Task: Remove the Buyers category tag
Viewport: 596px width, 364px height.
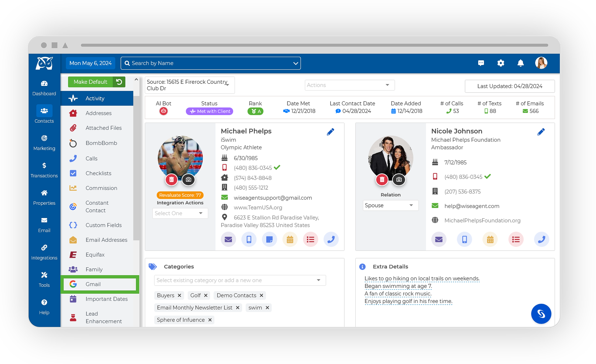Action: tap(179, 295)
